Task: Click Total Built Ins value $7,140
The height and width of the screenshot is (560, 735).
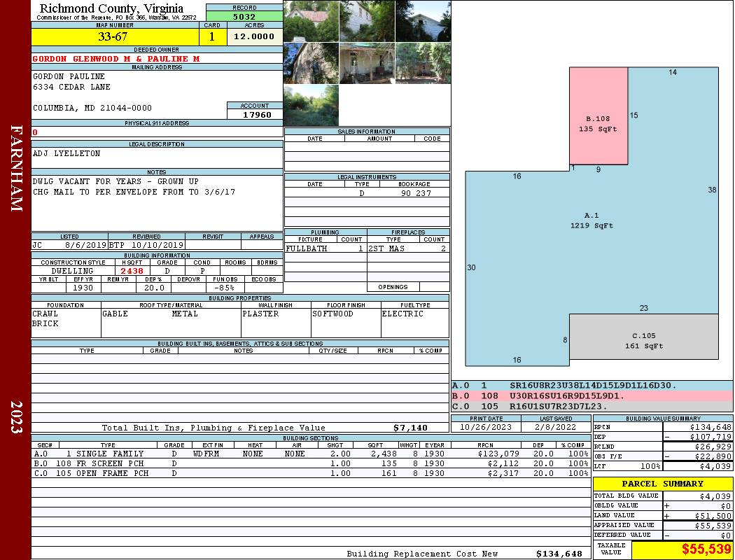Action: (x=411, y=428)
